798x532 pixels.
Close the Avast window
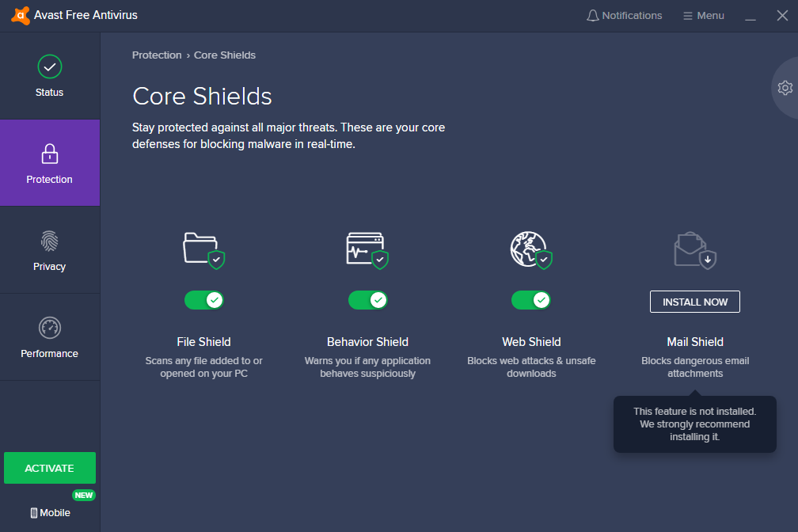[783, 16]
